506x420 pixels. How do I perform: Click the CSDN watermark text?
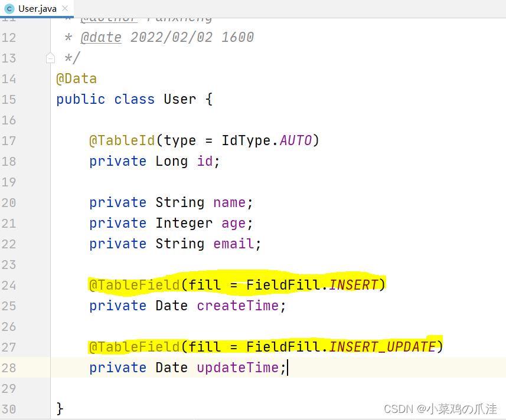[440, 408]
